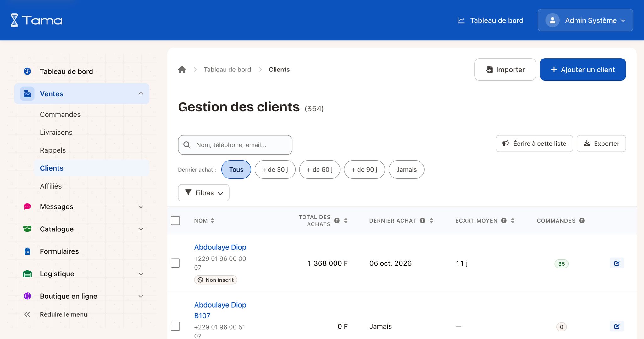
Task: Select the + de 30 j filter
Action: tap(275, 169)
